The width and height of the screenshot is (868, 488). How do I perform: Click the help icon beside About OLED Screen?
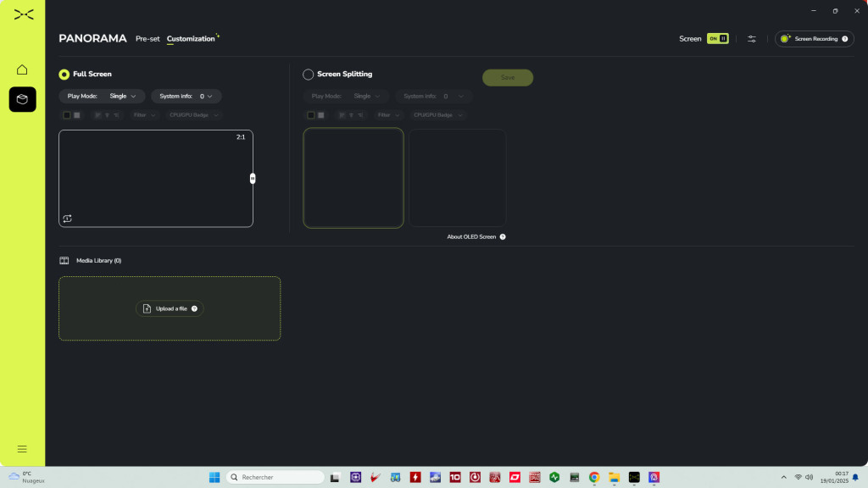point(503,237)
